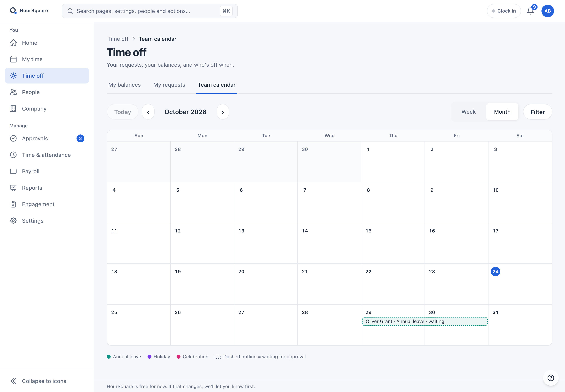Image resolution: width=565 pixels, height=392 pixels.
Task: Click day 15 in the calendar
Action: [x=393, y=243]
